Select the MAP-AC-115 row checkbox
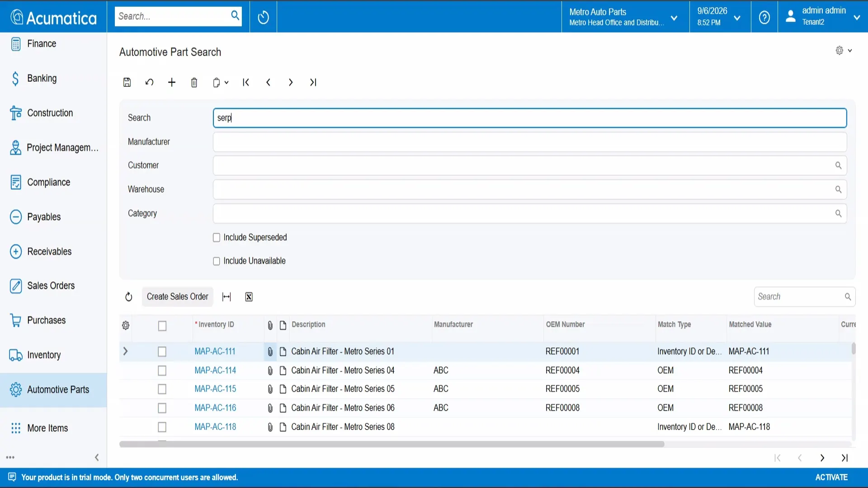The image size is (868, 488). [162, 389]
